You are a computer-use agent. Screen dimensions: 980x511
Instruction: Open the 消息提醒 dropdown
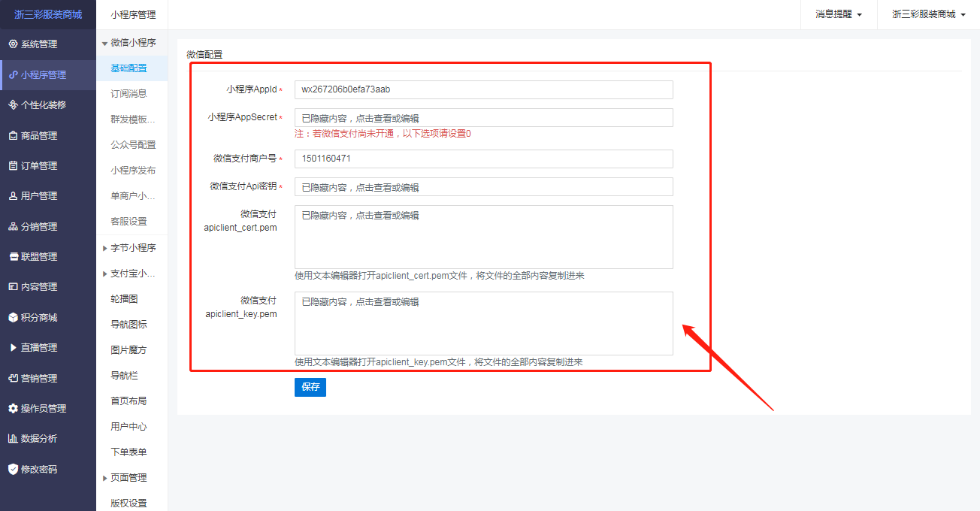(x=839, y=14)
